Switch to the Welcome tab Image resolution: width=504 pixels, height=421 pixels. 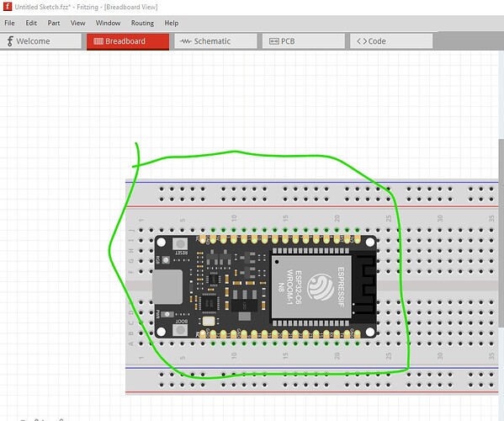coord(40,41)
